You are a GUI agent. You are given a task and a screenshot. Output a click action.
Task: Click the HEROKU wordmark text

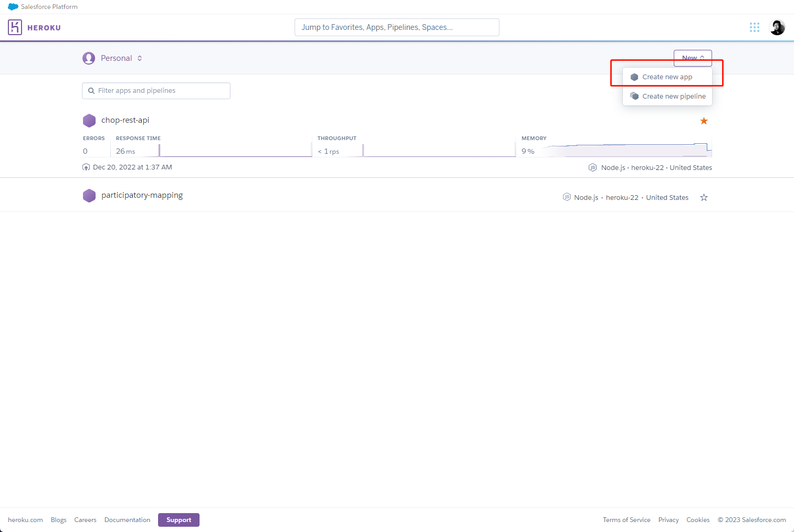click(44, 28)
